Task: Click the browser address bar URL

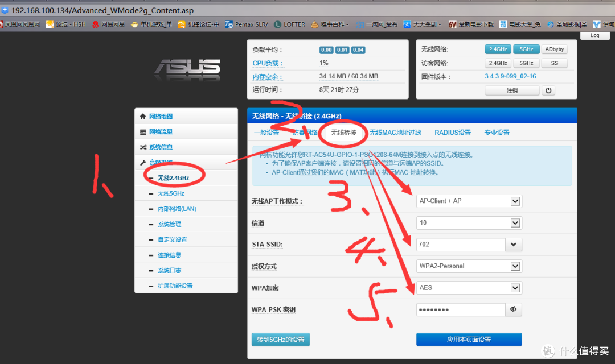Action: (102, 11)
